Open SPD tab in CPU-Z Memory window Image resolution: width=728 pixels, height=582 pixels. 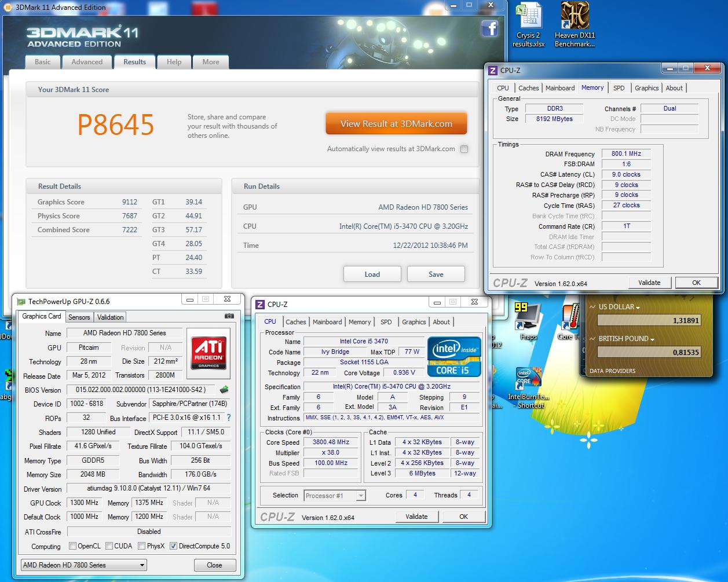click(619, 88)
